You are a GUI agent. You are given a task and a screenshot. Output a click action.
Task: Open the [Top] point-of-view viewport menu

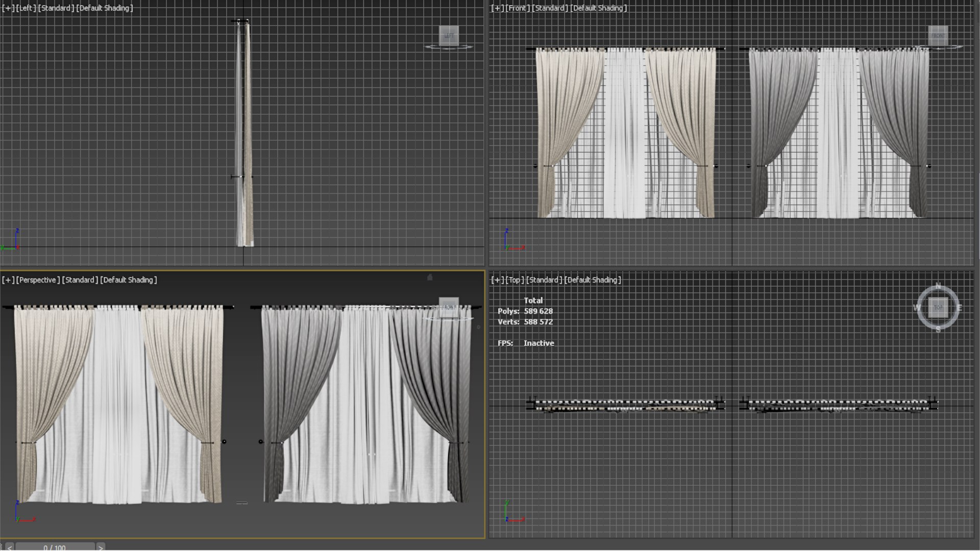(x=514, y=280)
